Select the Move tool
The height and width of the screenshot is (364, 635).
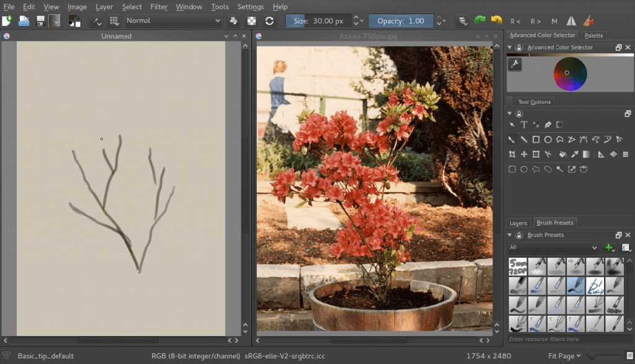[524, 154]
